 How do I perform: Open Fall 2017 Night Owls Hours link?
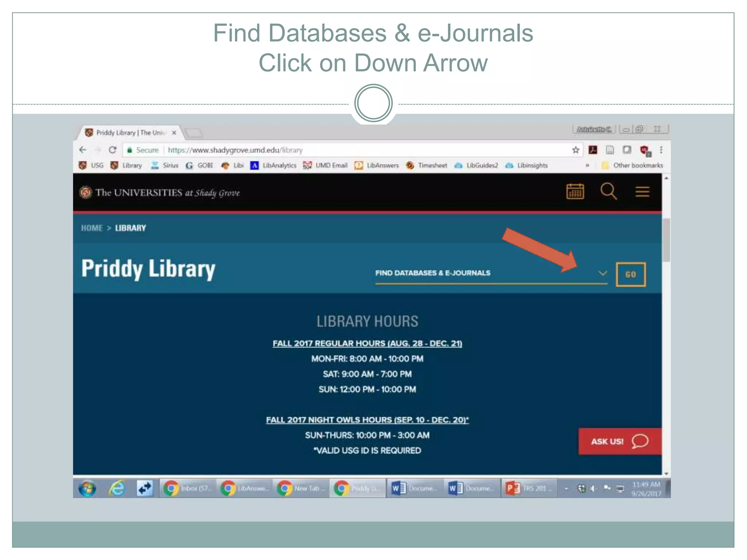coord(367,420)
